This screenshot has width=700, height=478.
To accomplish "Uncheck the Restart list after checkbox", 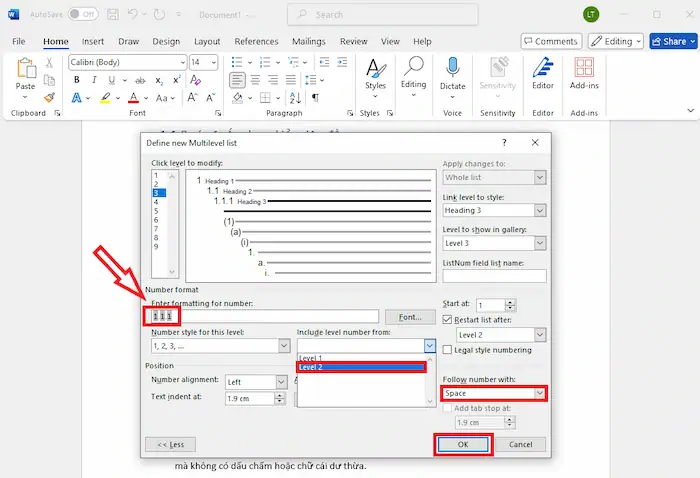I will tap(448, 320).
